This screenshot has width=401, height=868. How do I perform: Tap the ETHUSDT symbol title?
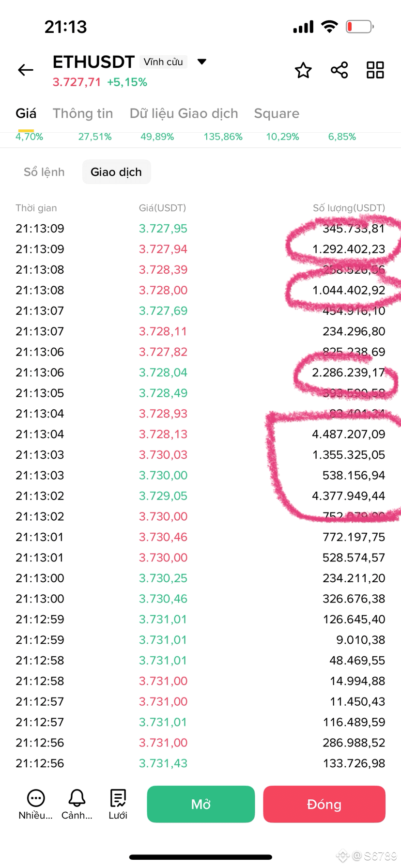point(93,62)
